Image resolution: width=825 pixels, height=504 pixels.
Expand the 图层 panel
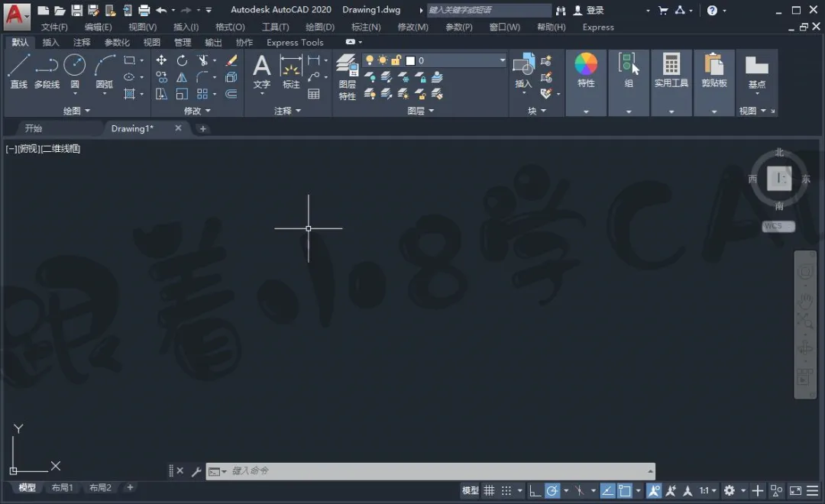click(421, 111)
